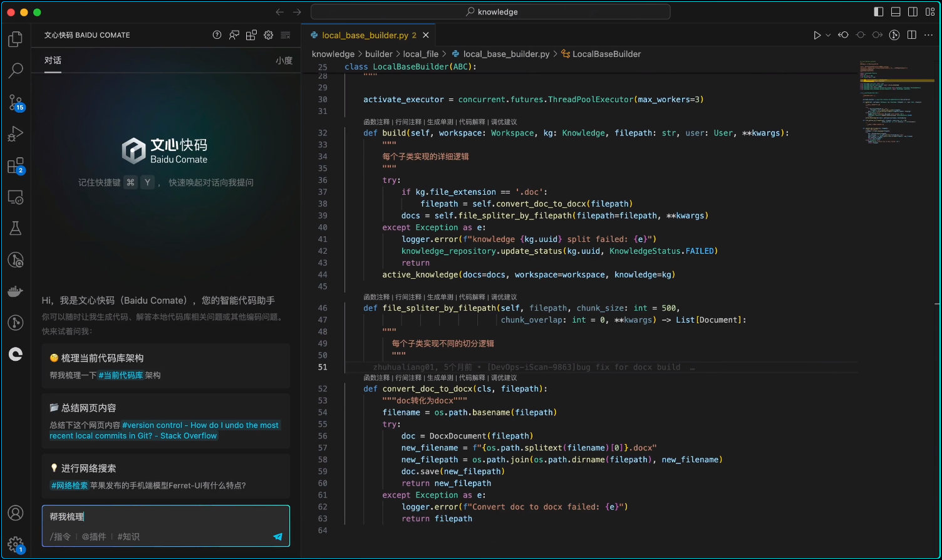This screenshot has height=560, width=942.
Task: Open the editor More Actions ellipsis
Action: click(x=929, y=35)
